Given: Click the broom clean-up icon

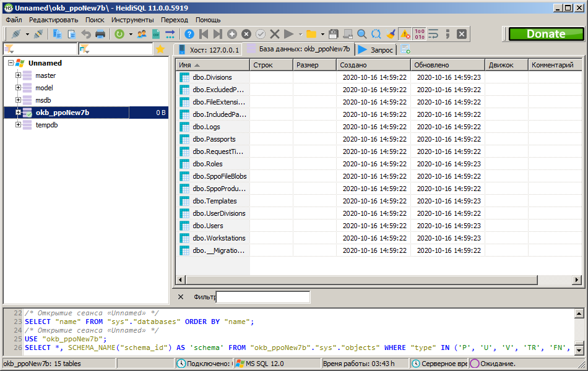Looking at the screenshot, I should 391,34.
